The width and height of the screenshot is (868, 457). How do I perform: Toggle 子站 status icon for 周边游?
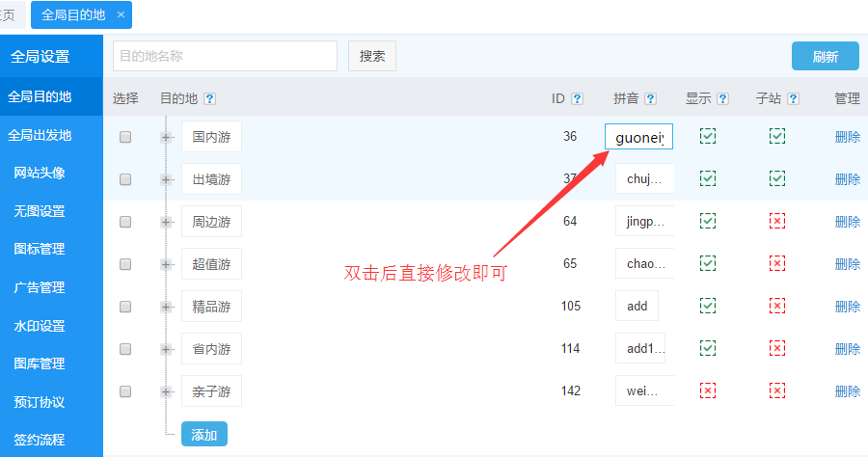tap(777, 221)
